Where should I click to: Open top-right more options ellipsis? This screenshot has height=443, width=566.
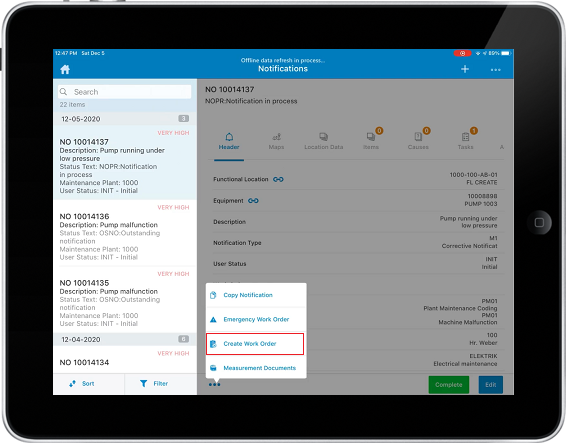(x=496, y=70)
